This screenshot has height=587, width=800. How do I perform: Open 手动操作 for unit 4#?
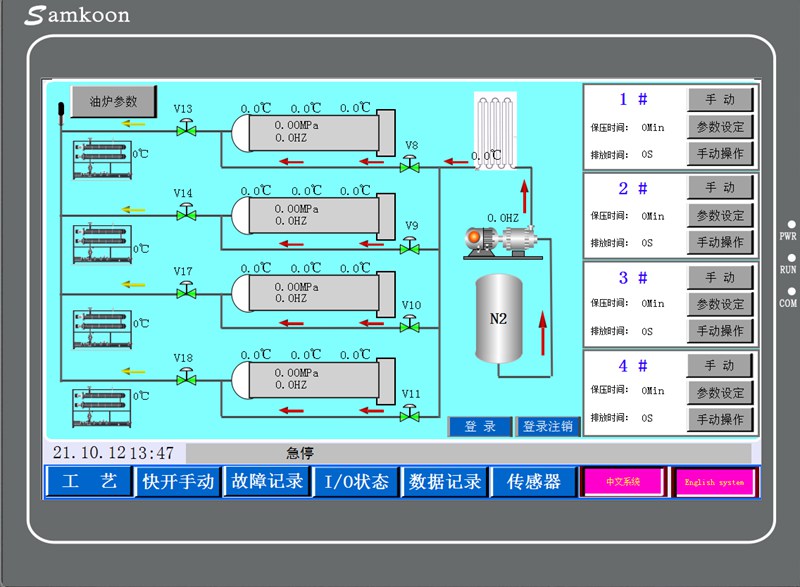(x=719, y=419)
